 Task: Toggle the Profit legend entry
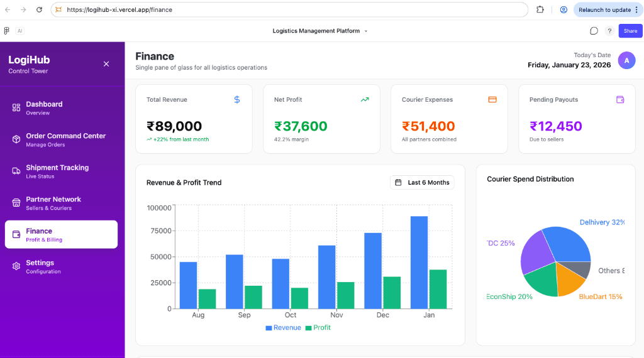click(x=318, y=328)
